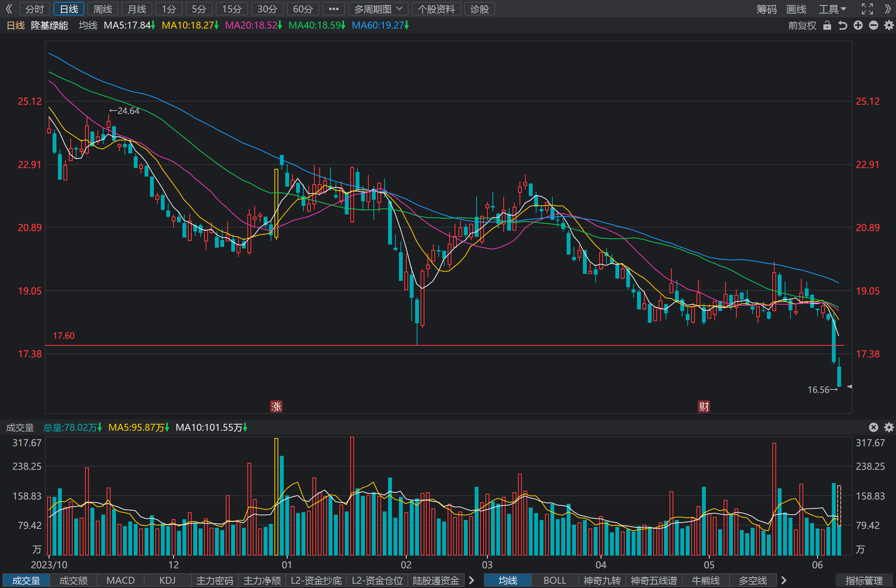
Task: Open 筹码 chip distribution
Action: click(767, 9)
